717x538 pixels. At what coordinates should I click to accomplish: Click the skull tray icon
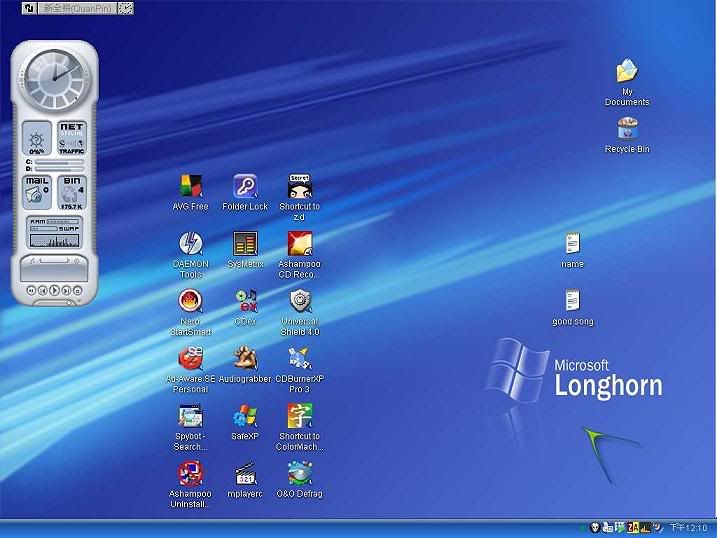pyautogui.click(x=594, y=527)
